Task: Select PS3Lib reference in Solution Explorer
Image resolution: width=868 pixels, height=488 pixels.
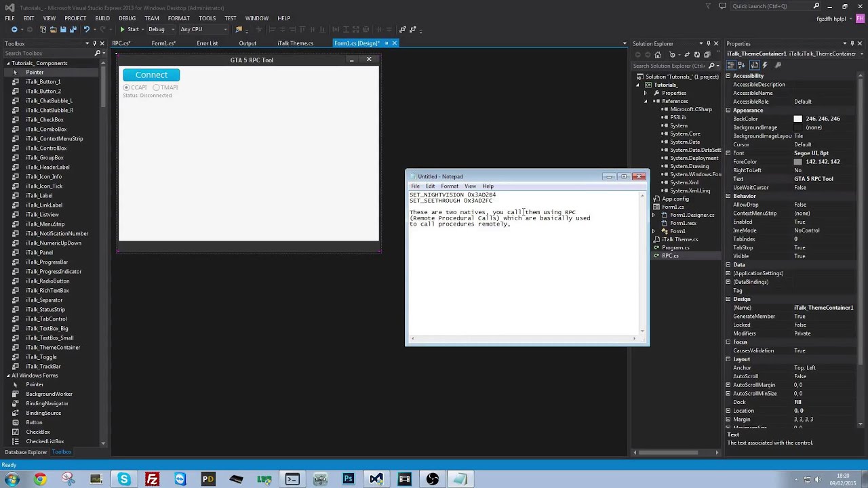Action: point(678,117)
